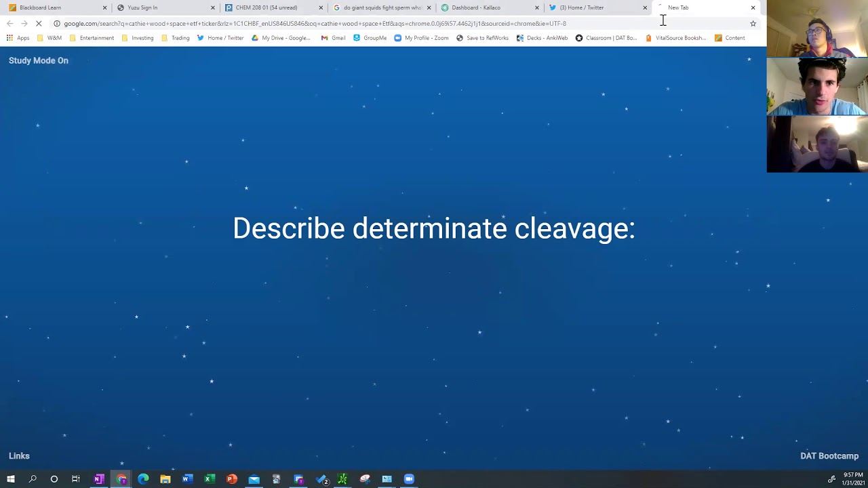Launch Word from the taskbar

(187, 479)
